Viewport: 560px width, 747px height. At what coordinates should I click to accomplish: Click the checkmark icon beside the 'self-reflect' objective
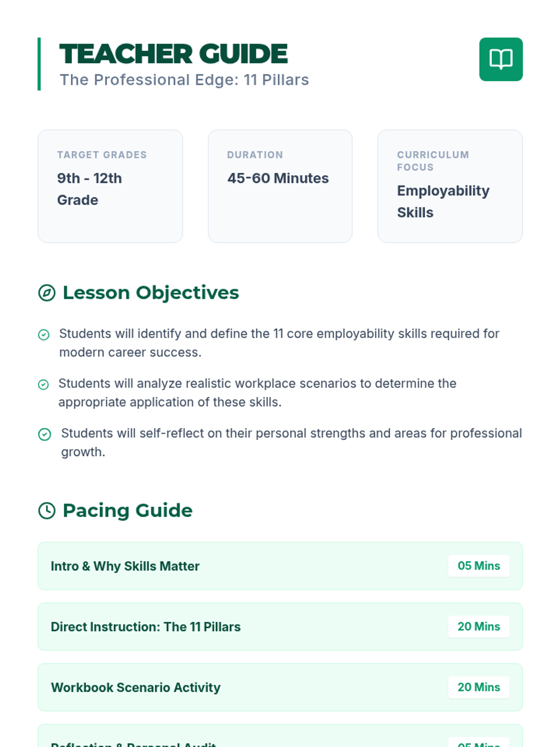click(44, 434)
